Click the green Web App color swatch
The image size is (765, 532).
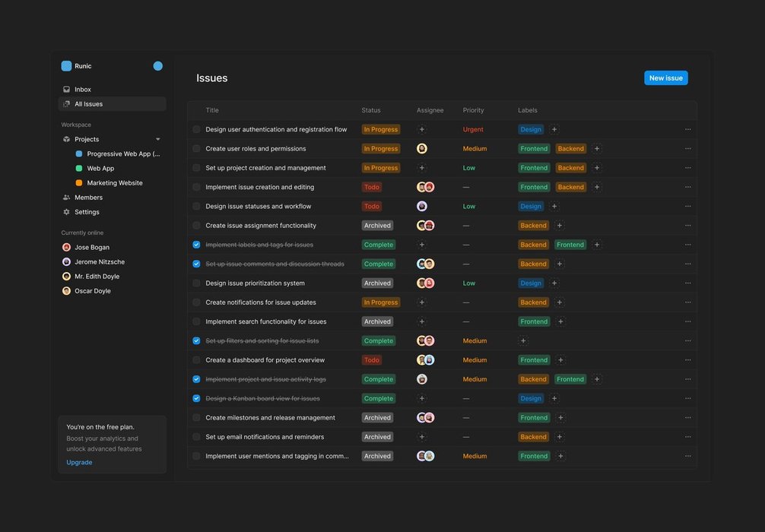coord(79,169)
